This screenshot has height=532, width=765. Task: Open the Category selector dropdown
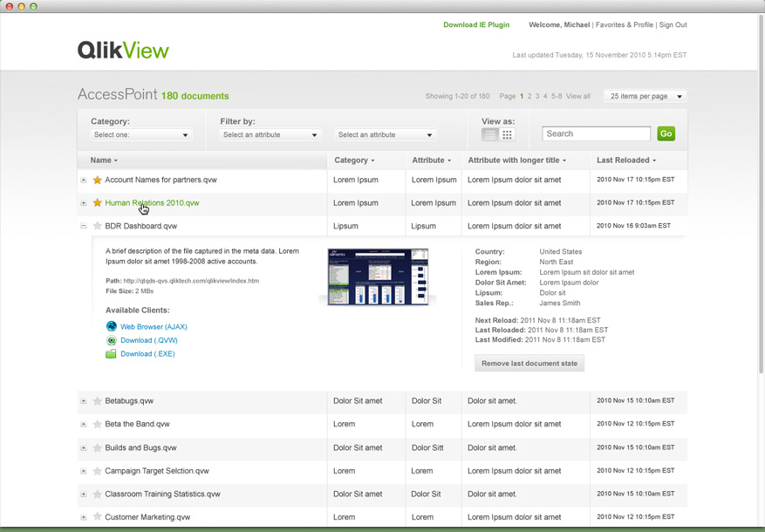point(141,135)
